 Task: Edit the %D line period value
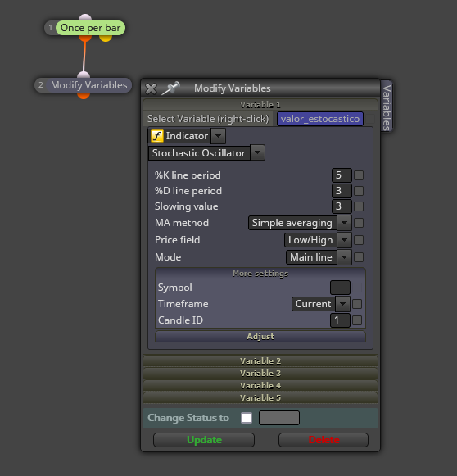point(342,191)
